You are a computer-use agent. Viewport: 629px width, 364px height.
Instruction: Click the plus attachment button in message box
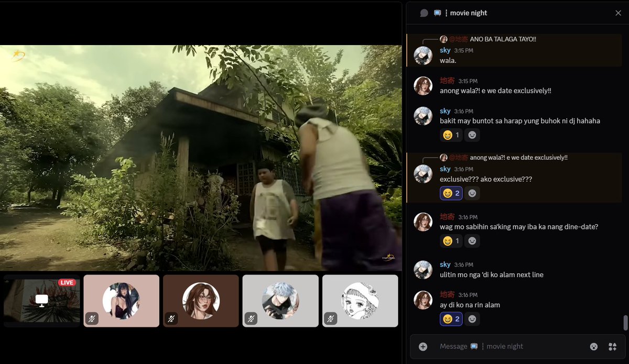pyautogui.click(x=423, y=347)
